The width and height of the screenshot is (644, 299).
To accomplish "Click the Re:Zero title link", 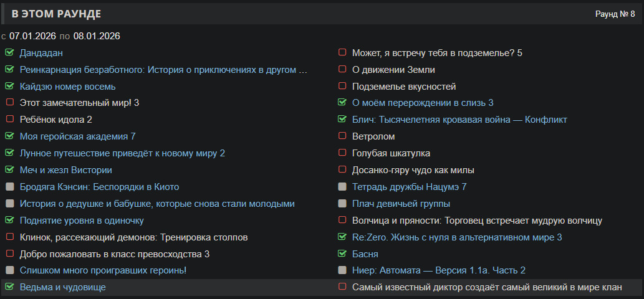I will click(x=457, y=237).
